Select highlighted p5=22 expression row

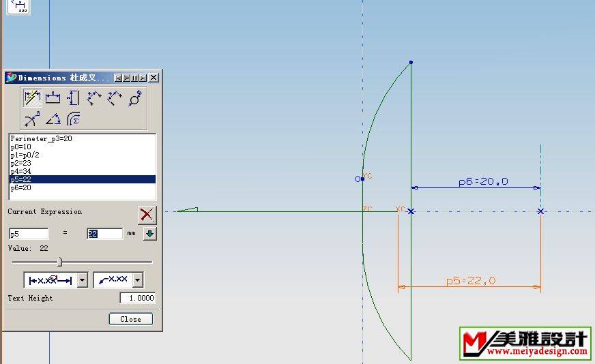coord(82,179)
